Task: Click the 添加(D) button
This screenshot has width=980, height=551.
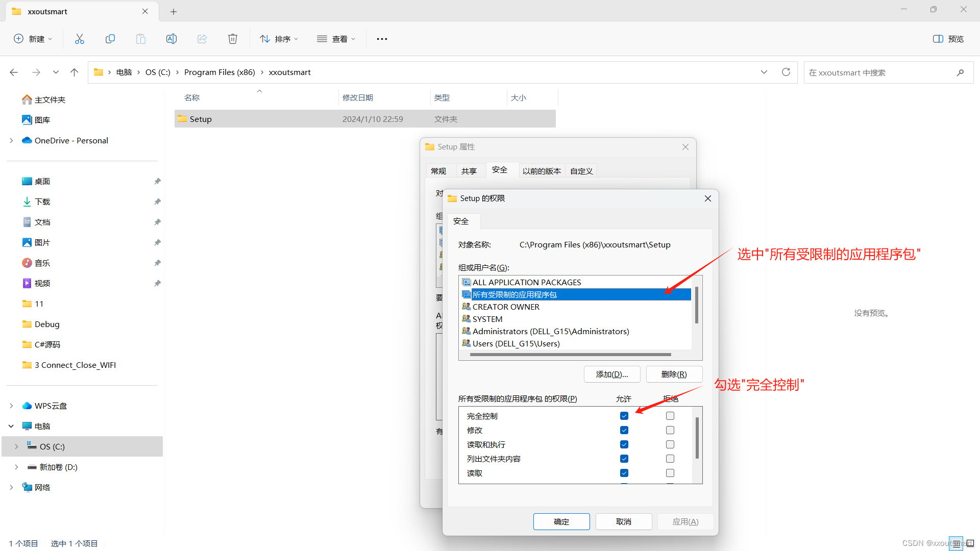Action: [x=612, y=374]
